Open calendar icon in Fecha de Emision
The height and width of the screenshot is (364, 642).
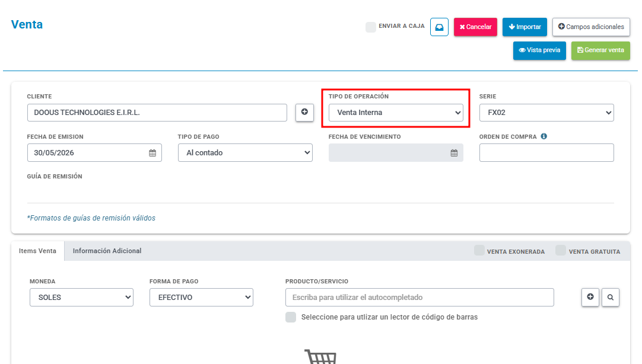click(x=152, y=153)
